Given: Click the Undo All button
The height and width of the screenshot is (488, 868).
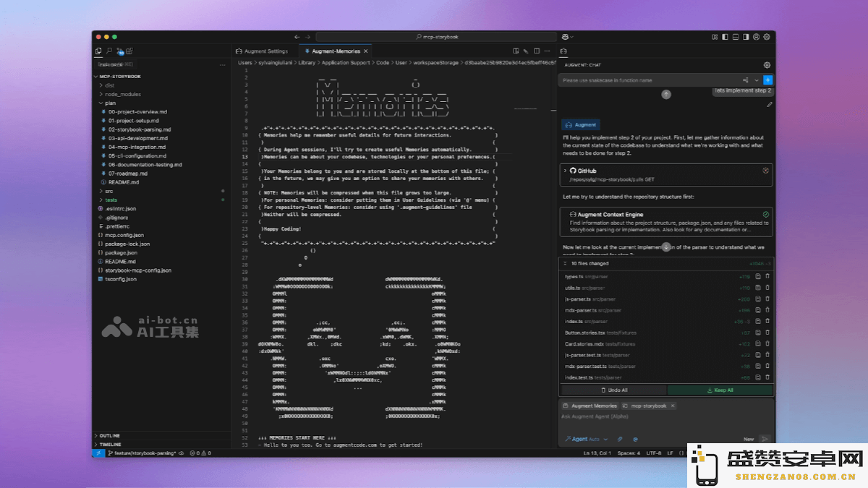Looking at the screenshot, I should tap(613, 390).
